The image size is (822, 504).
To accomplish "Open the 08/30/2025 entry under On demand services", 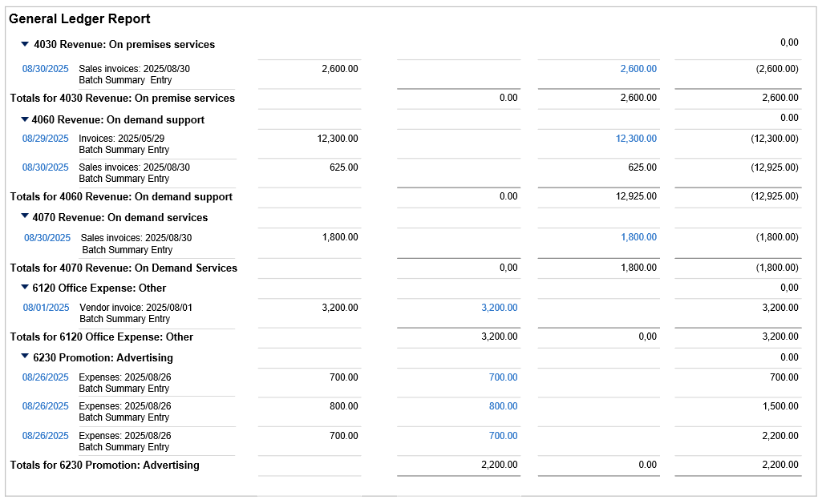I will (47, 237).
